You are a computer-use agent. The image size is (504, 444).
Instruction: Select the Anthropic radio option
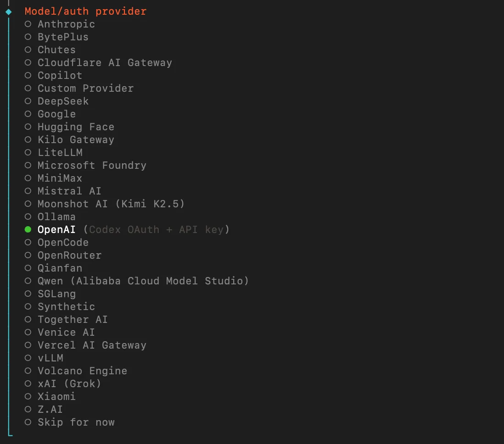click(66, 24)
